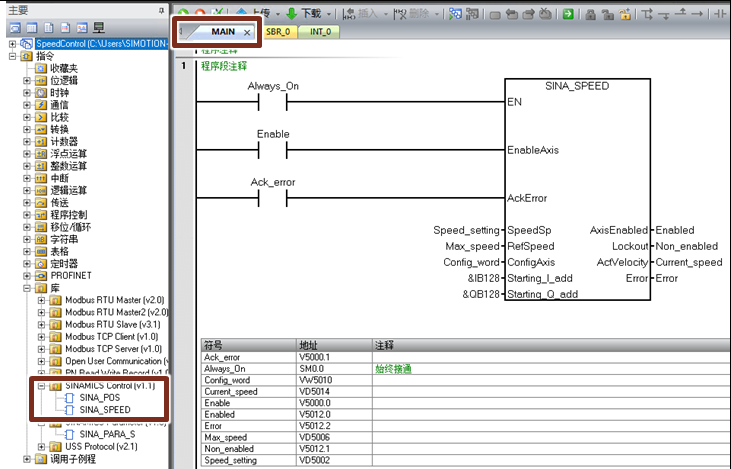Viewport: 731px width, 469px height.
Task: Click the 定时器 (Timers) folder icon
Action: [x=42, y=263]
